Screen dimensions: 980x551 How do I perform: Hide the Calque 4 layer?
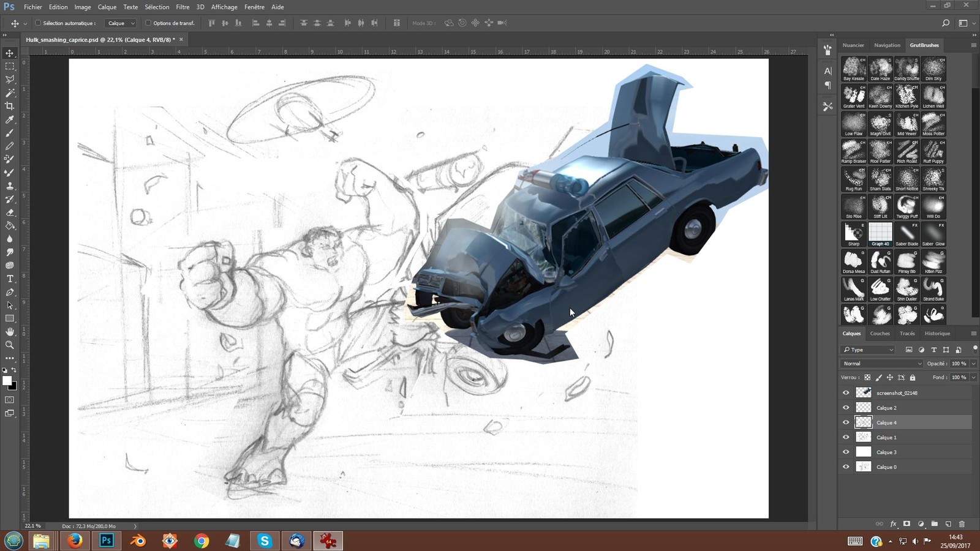pyautogui.click(x=846, y=422)
